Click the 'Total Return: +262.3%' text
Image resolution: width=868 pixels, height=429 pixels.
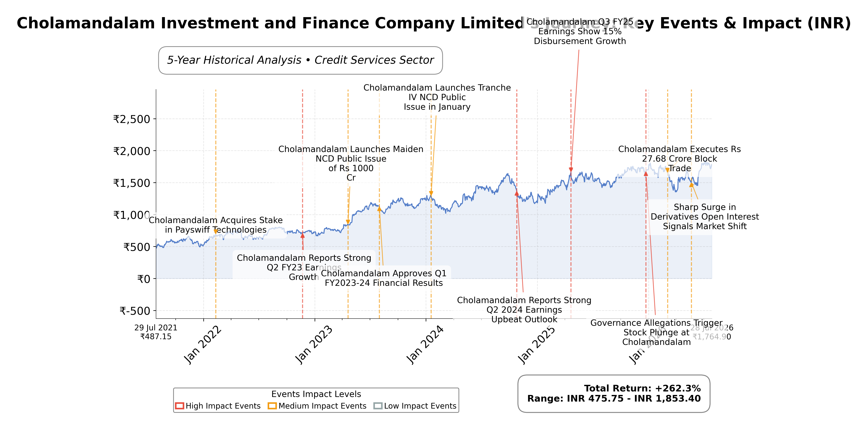click(x=642, y=388)
